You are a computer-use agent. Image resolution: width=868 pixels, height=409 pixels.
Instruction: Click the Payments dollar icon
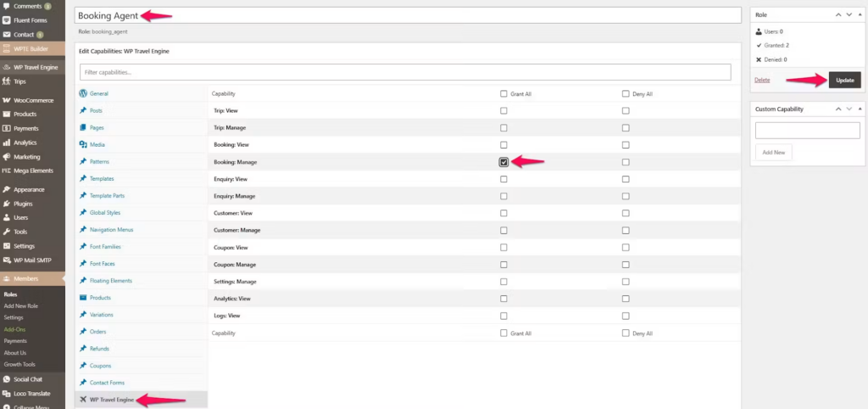[x=6, y=129]
